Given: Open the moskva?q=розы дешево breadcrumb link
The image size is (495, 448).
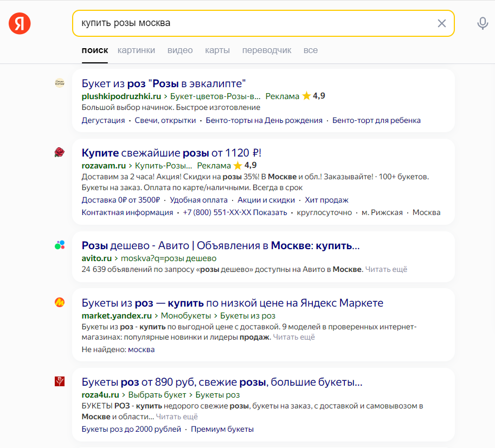Looking at the screenshot, I should click(x=169, y=258).
